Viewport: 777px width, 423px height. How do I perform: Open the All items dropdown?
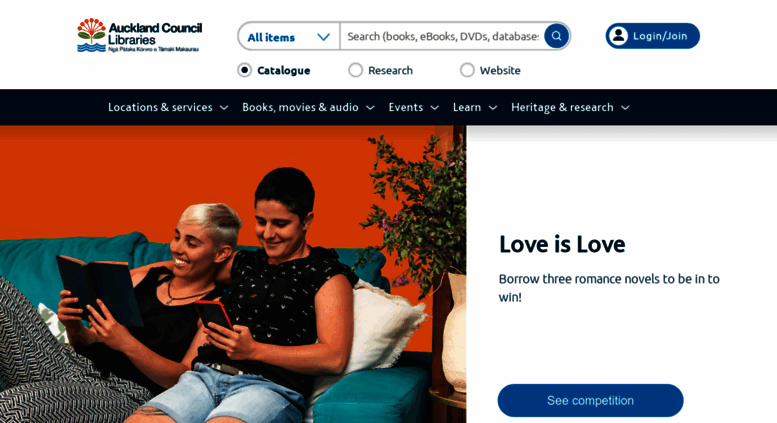[289, 36]
